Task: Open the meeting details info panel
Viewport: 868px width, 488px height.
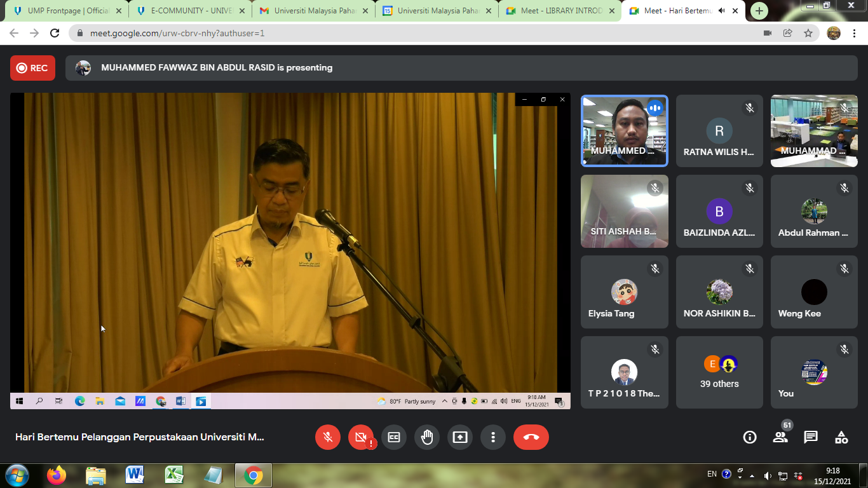Action: 750,437
